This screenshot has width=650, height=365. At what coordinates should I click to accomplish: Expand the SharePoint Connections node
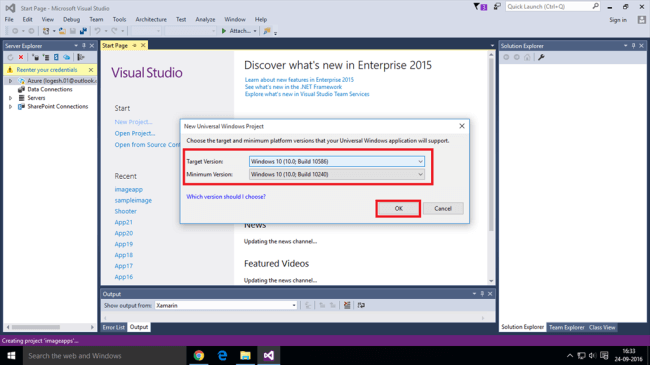tap(10, 107)
